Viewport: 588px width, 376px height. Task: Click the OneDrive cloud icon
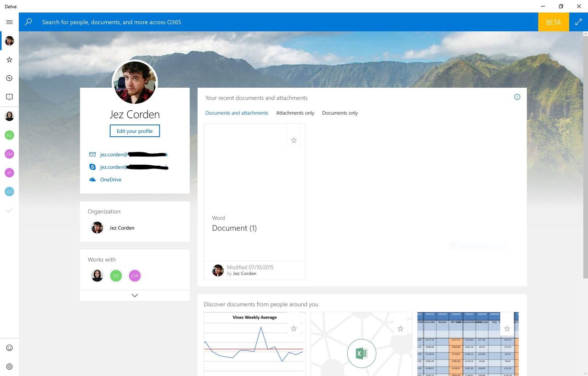coord(92,180)
